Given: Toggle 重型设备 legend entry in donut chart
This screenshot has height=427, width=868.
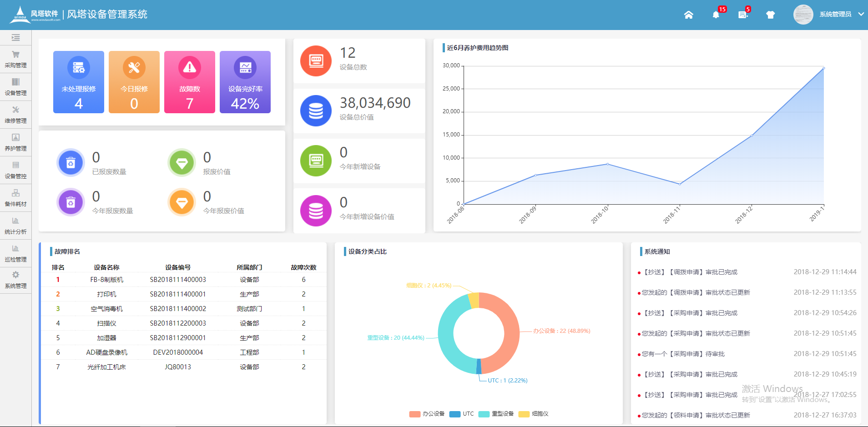Looking at the screenshot, I should pyautogui.click(x=496, y=414).
